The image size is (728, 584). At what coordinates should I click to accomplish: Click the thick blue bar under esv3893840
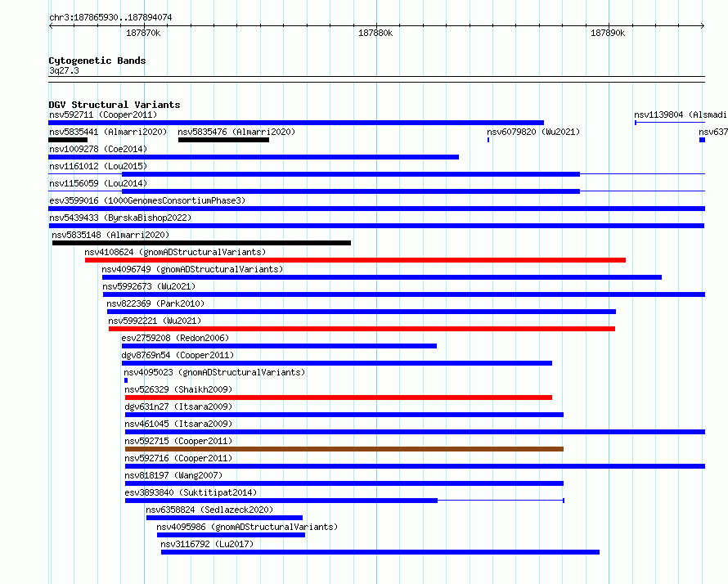pyautogui.click(x=281, y=501)
